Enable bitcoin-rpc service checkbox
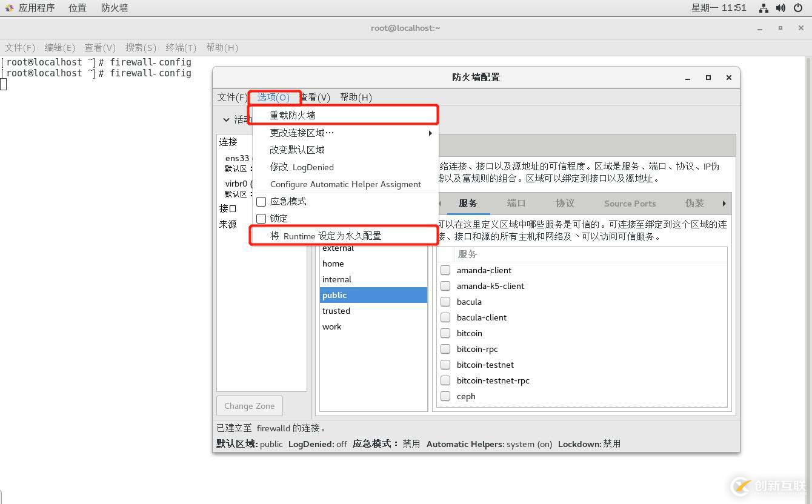The image size is (812, 504). pos(445,349)
